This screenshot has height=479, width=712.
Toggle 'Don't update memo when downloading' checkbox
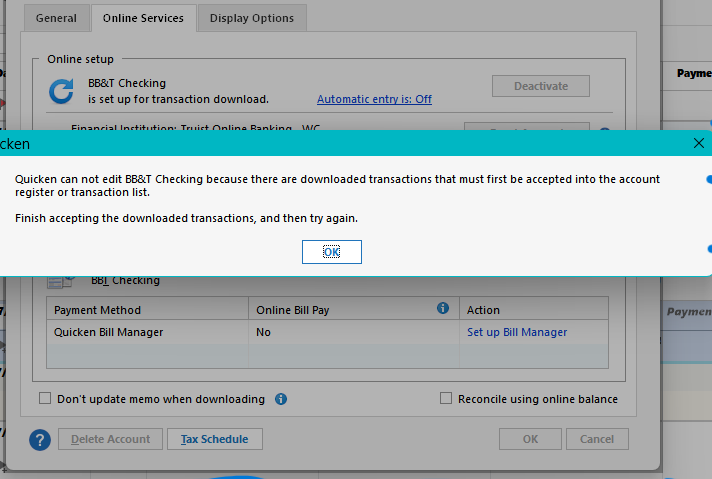tap(45, 398)
